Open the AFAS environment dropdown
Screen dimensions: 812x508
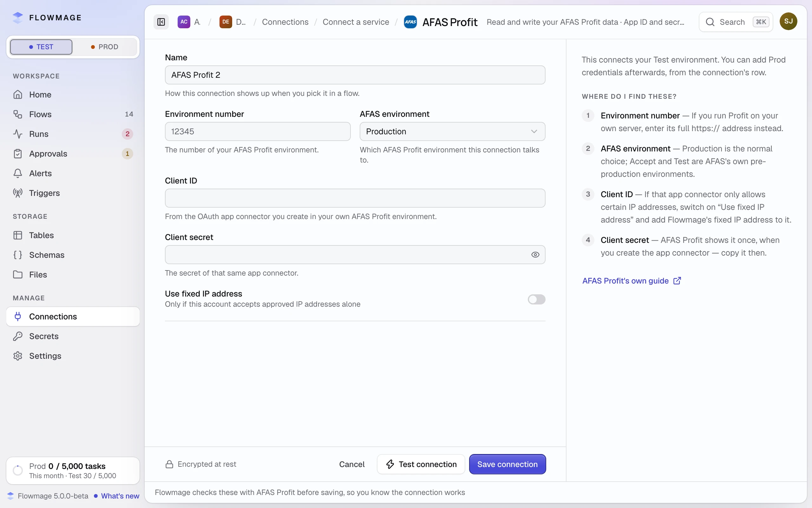(x=452, y=131)
